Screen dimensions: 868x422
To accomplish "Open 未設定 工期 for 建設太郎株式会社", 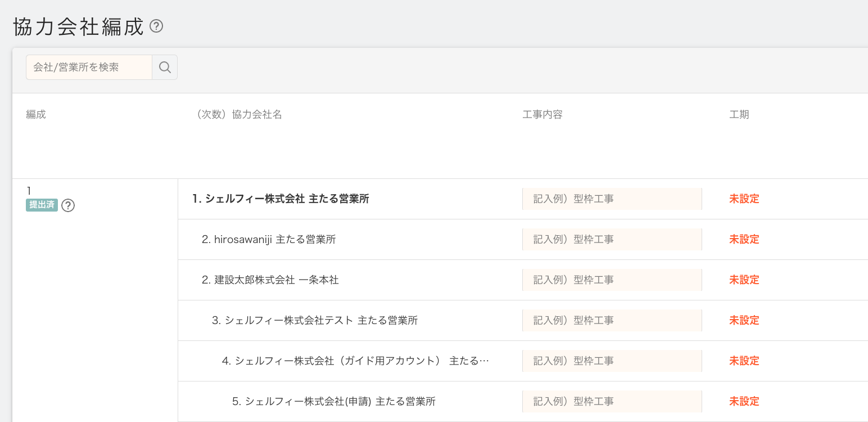I will (x=744, y=280).
